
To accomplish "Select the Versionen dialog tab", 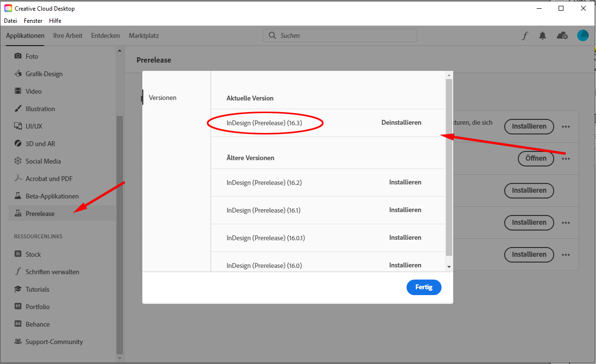I will [163, 98].
